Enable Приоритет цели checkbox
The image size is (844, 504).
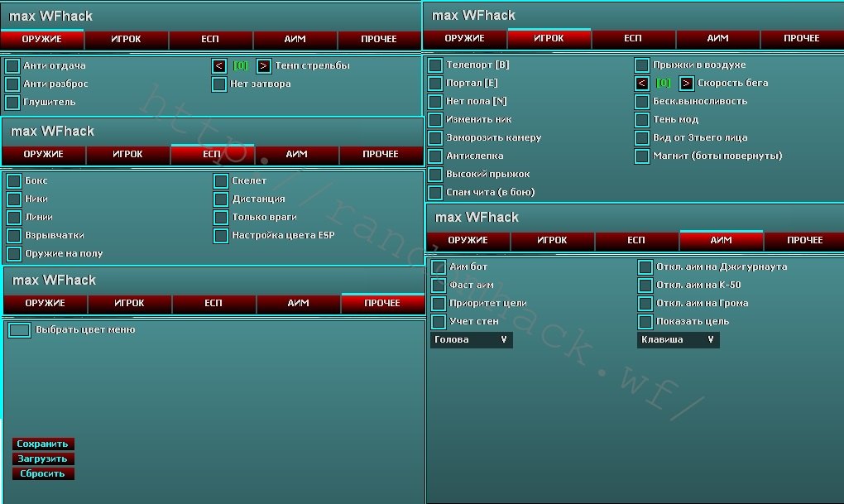pos(439,304)
